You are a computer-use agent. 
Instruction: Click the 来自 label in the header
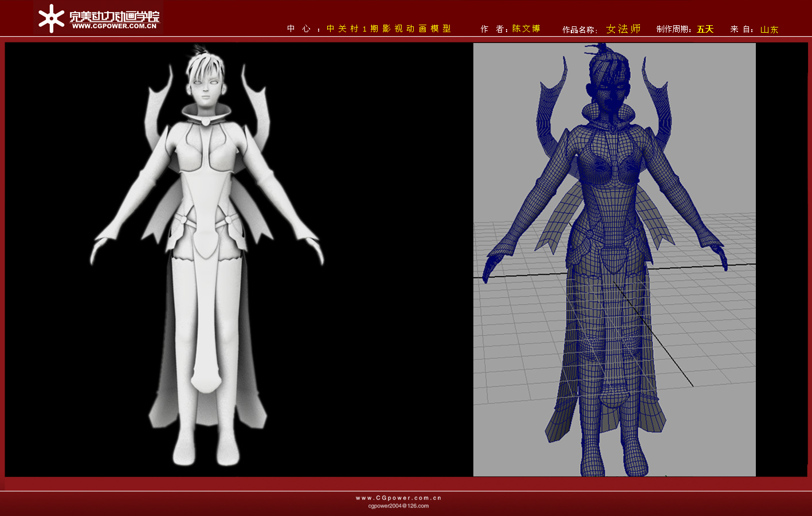(x=741, y=29)
